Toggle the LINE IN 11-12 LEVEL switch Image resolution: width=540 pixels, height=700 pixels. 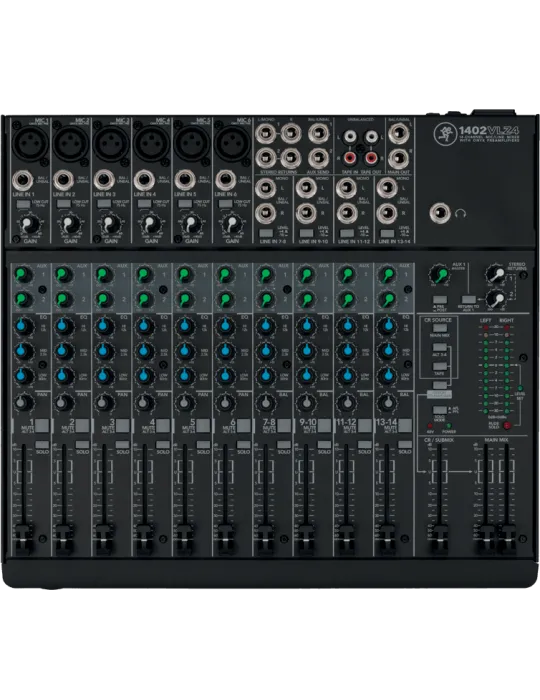click(347, 233)
